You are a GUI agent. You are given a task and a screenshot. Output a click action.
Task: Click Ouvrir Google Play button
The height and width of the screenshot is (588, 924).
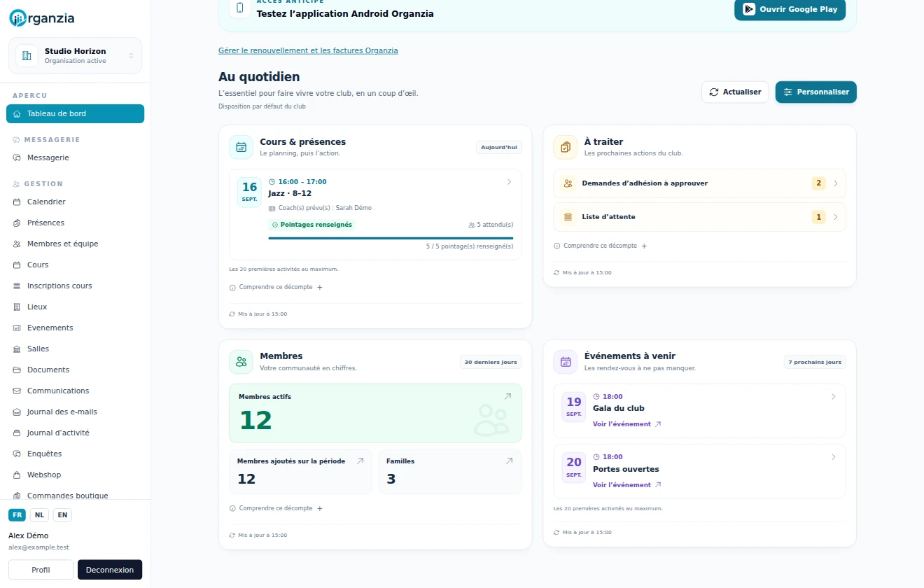click(x=790, y=10)
